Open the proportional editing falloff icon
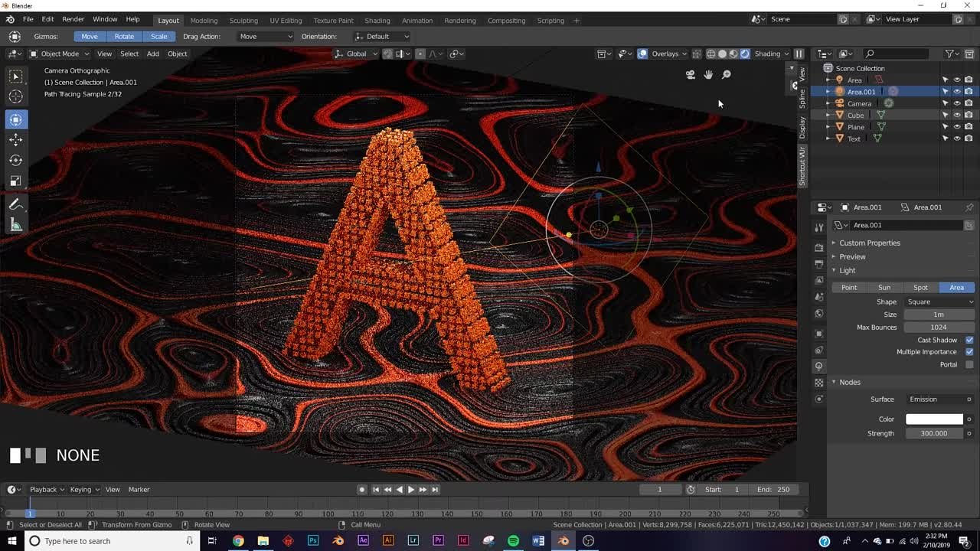 tap(433, 54)
